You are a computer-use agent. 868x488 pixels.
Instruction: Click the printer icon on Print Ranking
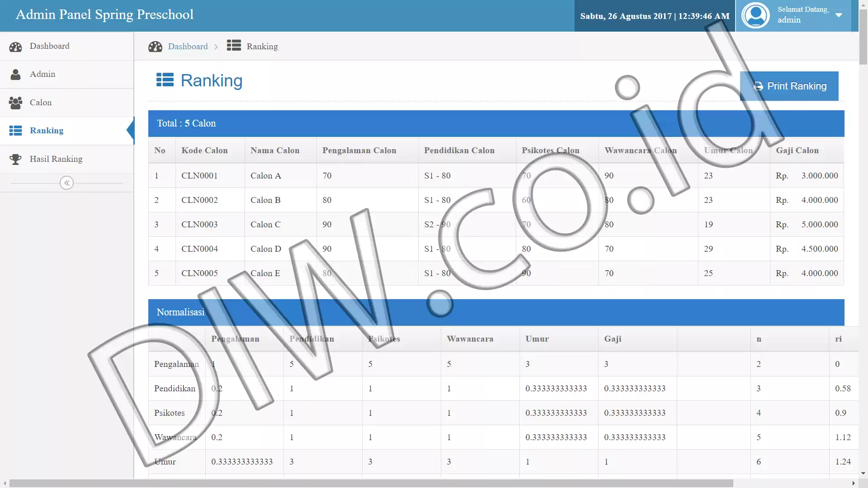coord(758,86)
